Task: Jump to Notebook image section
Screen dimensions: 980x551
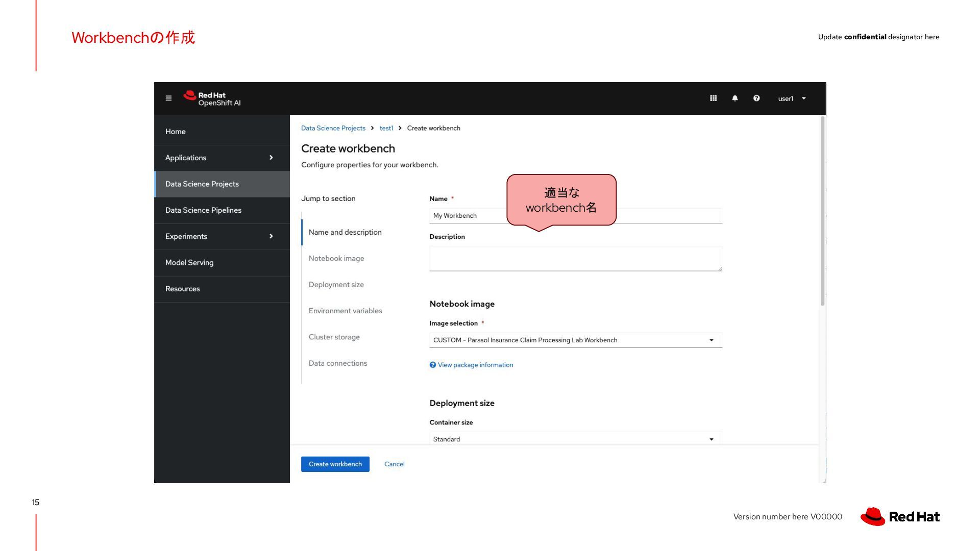Action: [336, 259]
